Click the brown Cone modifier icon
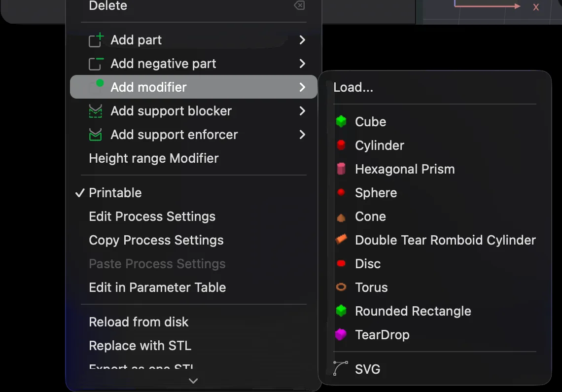 point(341,217)
